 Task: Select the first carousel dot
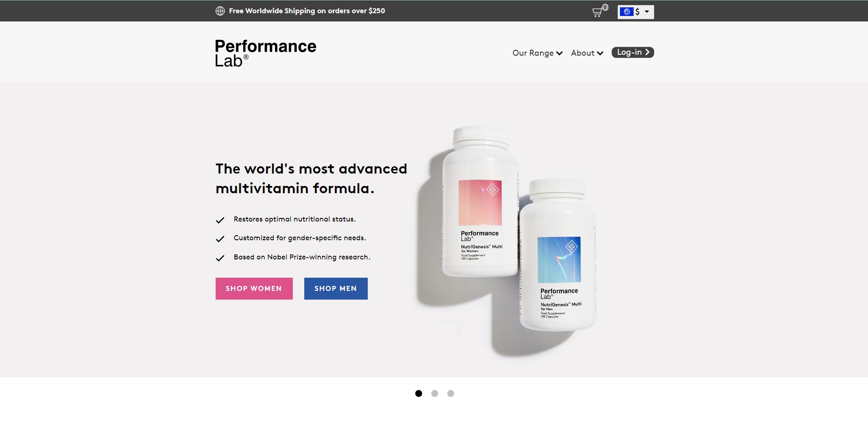point(418,393)
